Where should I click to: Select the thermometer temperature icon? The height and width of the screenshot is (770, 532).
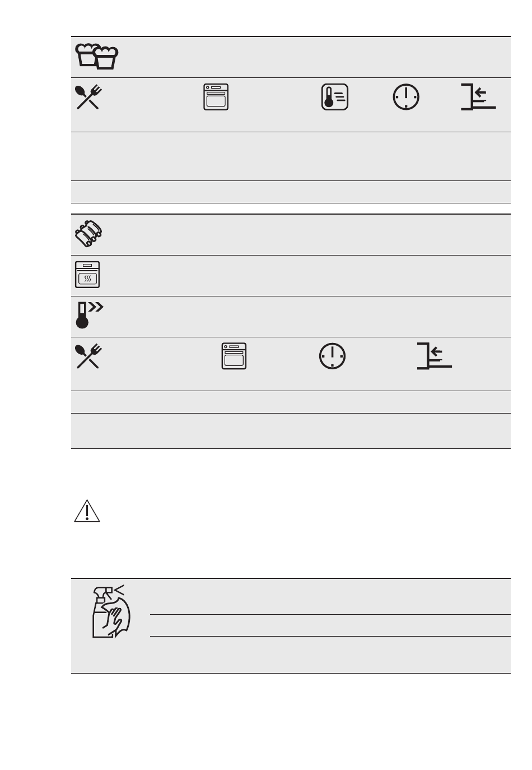[x=335, y=97]
